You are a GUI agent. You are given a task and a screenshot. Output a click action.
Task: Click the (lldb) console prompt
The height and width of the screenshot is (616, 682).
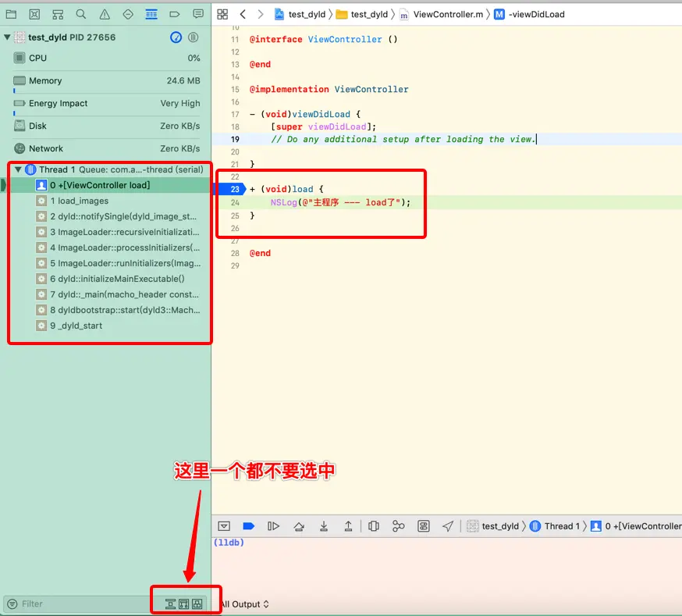point(229,543)
